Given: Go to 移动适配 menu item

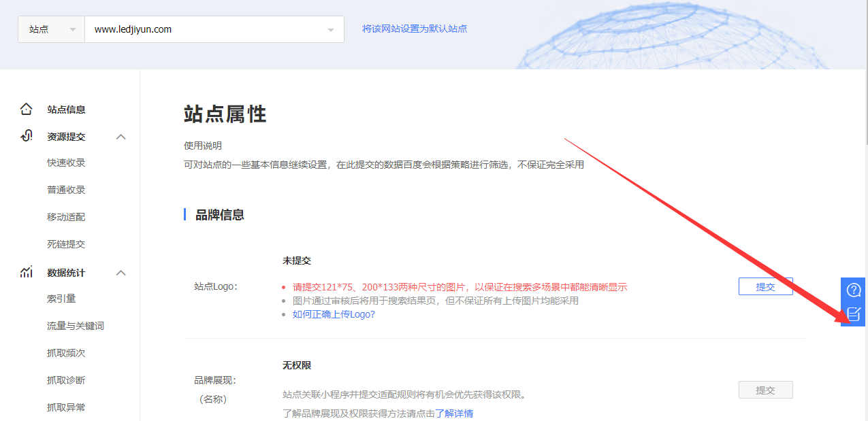Looking at the screenshot, I should click(66, 217).
